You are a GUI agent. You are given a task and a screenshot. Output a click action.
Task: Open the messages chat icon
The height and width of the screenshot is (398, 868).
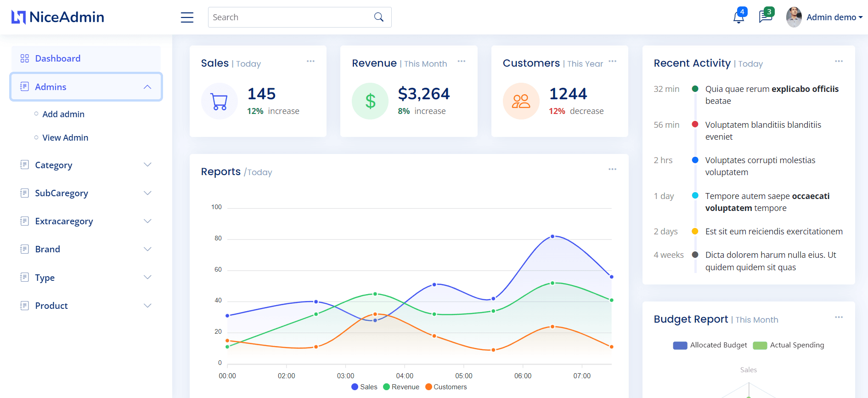(765, 17)
